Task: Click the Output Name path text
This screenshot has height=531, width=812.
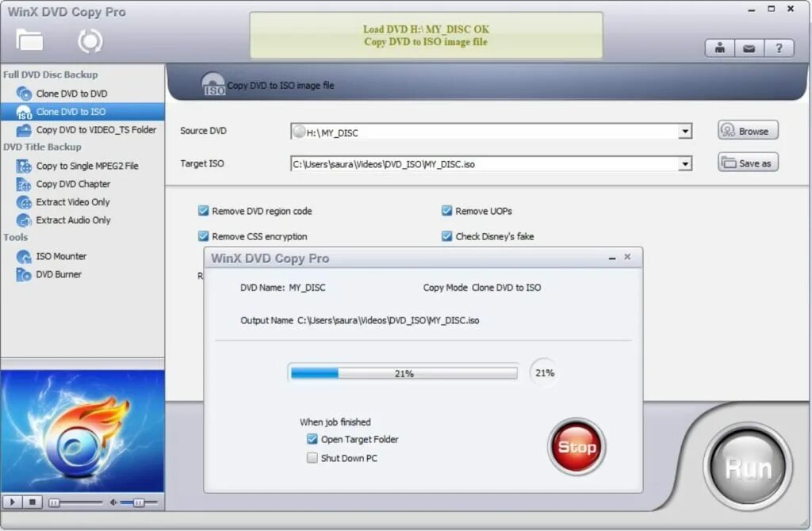Action: pyautogui.click(x=388, y=320)
